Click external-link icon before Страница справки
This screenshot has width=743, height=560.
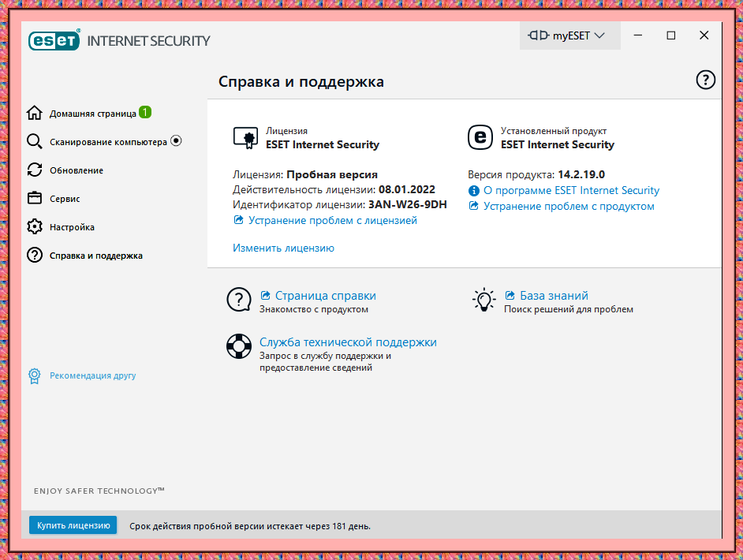click(x=265, y=295)
